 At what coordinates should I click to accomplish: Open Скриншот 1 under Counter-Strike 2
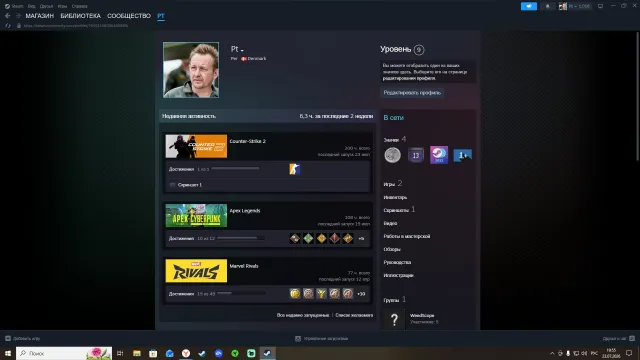pos(189,185)
